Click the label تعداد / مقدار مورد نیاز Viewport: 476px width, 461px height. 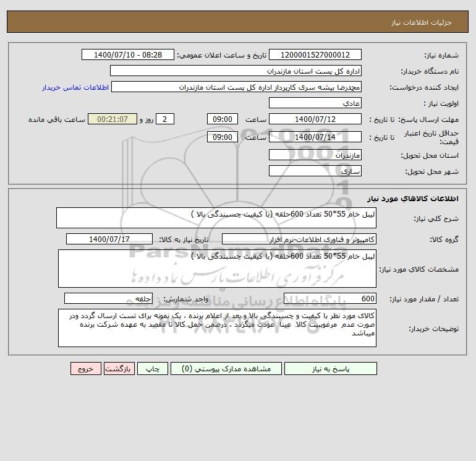click(424, 299)
